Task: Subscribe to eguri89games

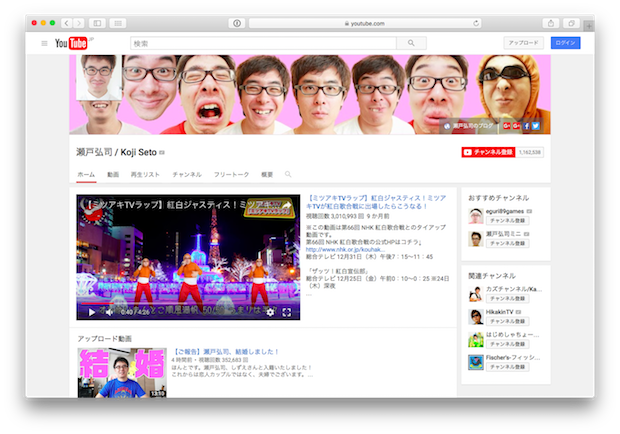Action: pos(507,221)
